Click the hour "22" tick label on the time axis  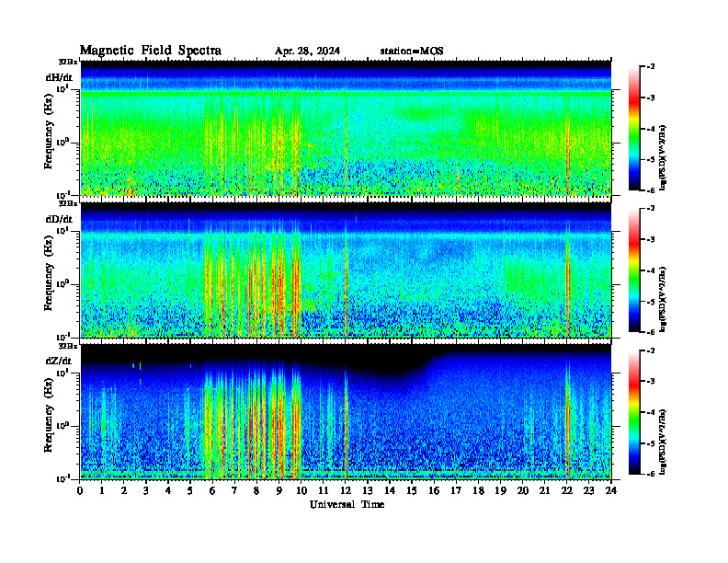[x=566, y=490]
